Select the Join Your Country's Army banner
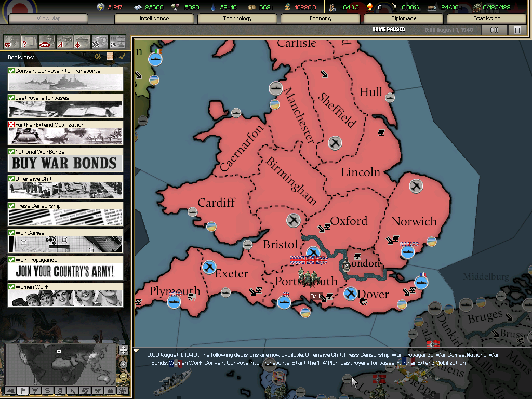 pos(65,271)
